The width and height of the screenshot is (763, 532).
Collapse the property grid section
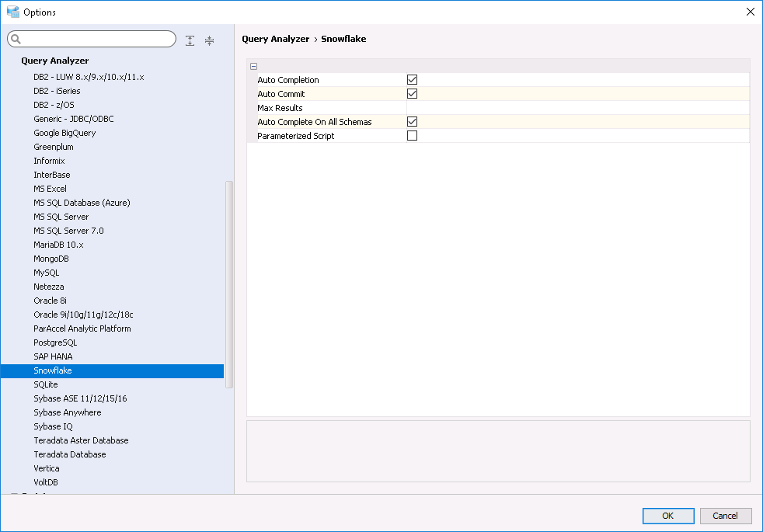tap(254, 67)
